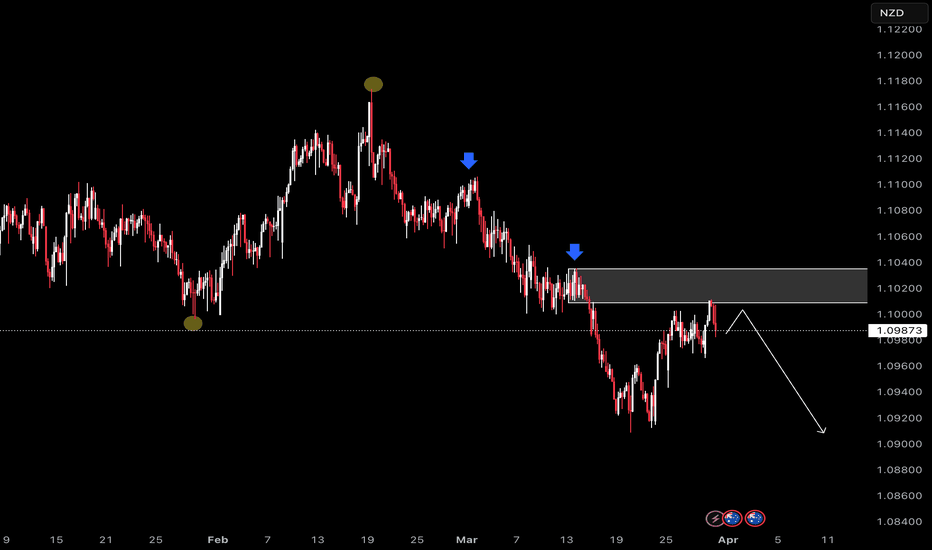Click the 1.10200 price axis label
The width and height of the screenshot is (932, 550).
tap(899, 288)
